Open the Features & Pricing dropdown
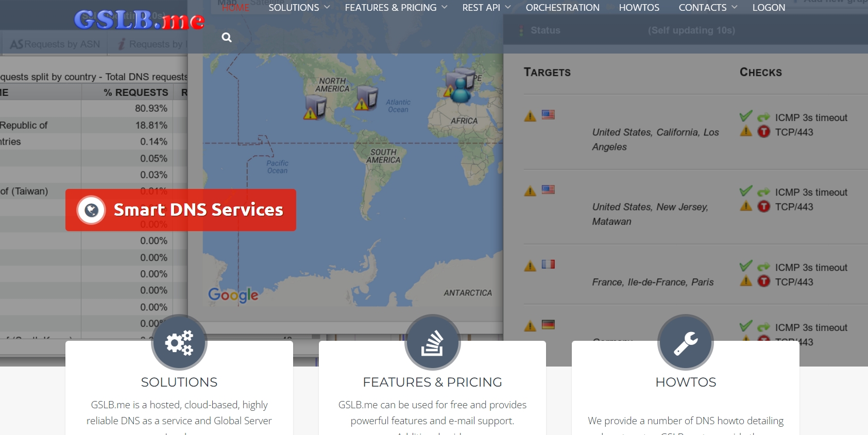This screenshot has height=435, width=868. click(396, 8)
